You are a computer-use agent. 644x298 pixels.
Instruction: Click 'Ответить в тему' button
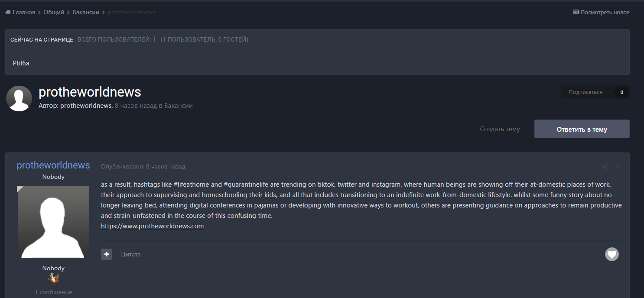click(x=582, y=129)
